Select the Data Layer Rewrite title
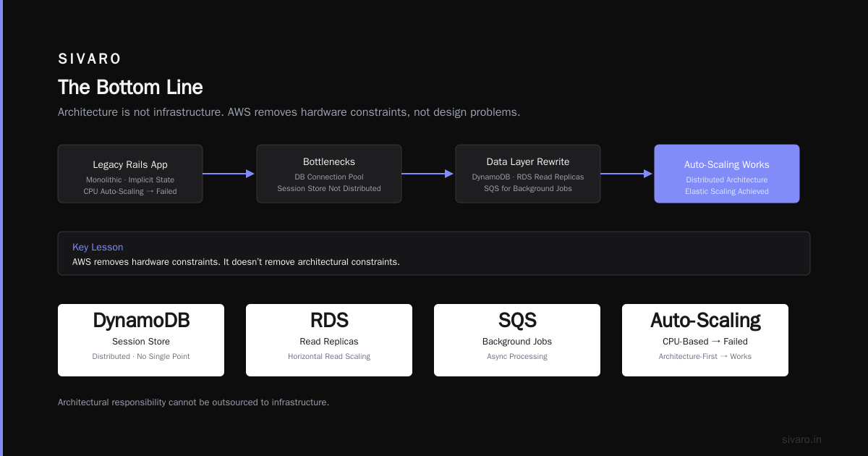Viewport: 868px width, 456px height. (x=528, y=162)
